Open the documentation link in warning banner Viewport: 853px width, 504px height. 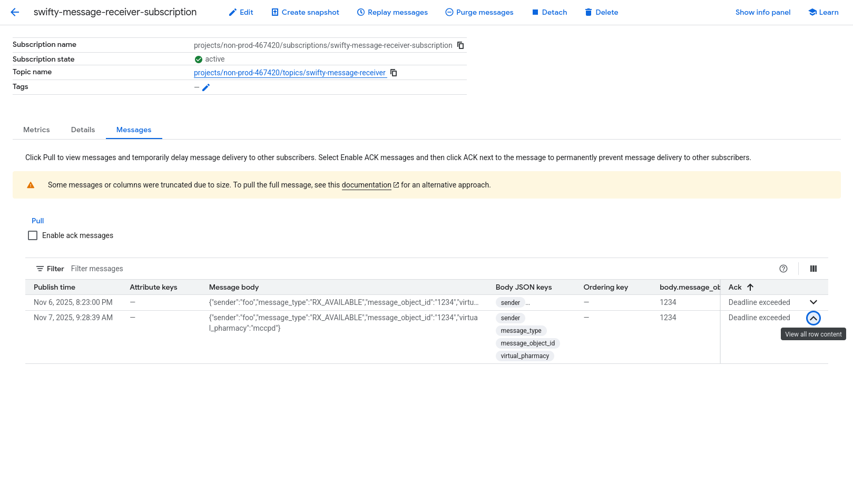366,185
